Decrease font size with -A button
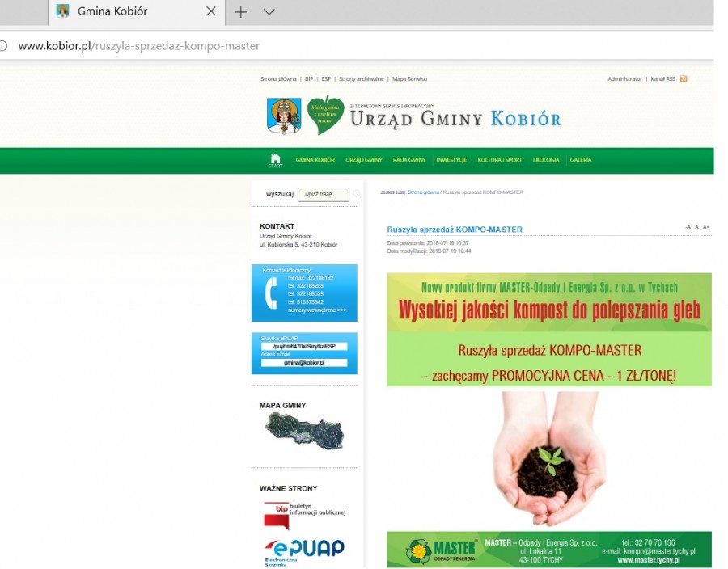Viewport: 728px width, 569px height. click(x=688, y=227)
